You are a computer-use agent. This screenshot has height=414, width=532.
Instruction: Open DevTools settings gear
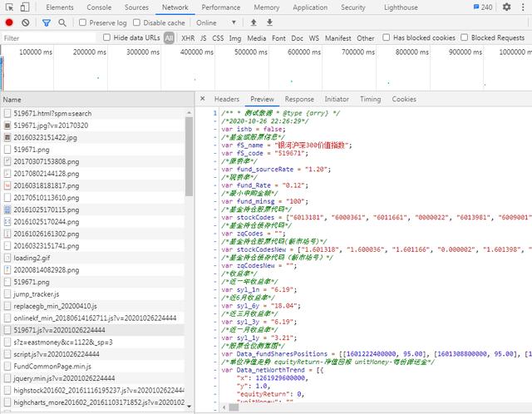click(506, 7)
